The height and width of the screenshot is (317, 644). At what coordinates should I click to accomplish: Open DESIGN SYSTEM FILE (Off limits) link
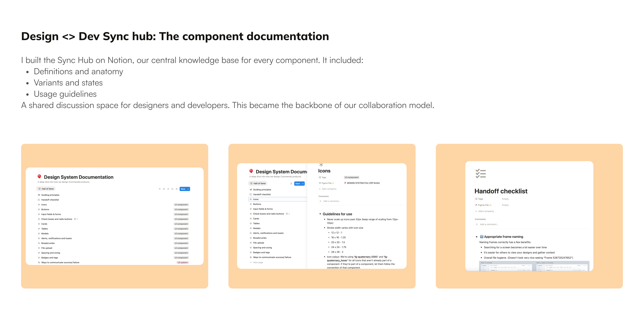(363, 183)
